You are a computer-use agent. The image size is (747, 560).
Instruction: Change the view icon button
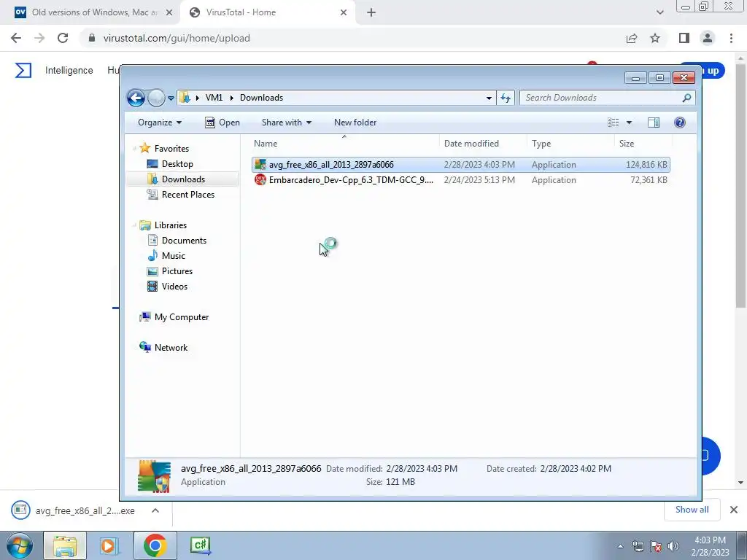(613, 122)
